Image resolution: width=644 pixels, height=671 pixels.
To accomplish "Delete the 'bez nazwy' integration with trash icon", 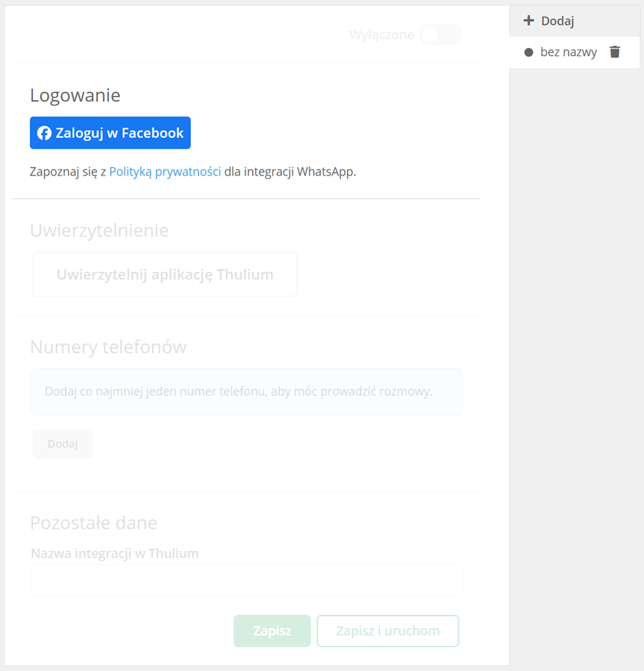I will tap(615, 52).
